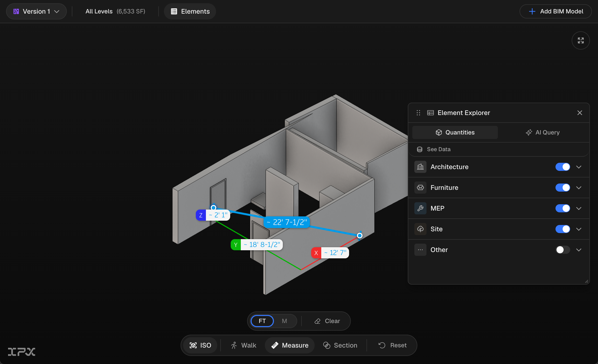
Task: Select M measurement units
Action: click(x=285, y=321)
